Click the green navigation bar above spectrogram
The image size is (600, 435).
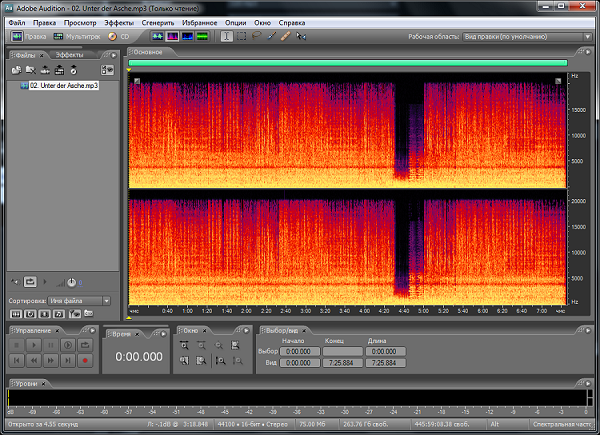pos(348,62)
